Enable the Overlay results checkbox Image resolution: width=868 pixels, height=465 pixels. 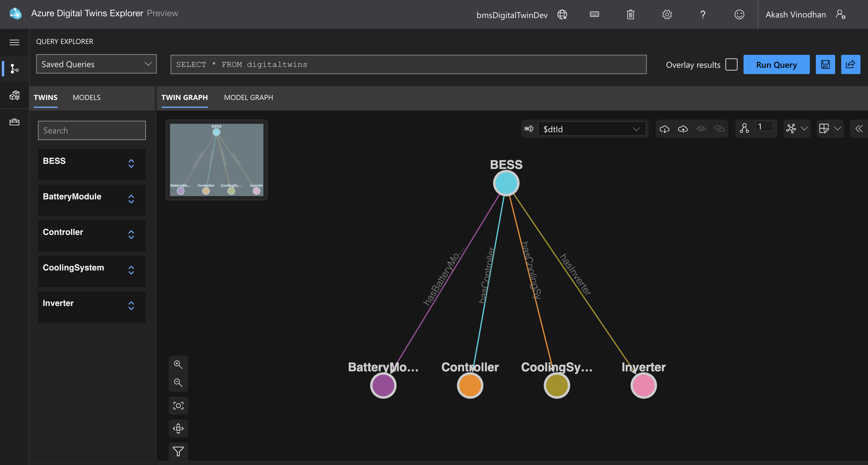click(x=731, y=64)
